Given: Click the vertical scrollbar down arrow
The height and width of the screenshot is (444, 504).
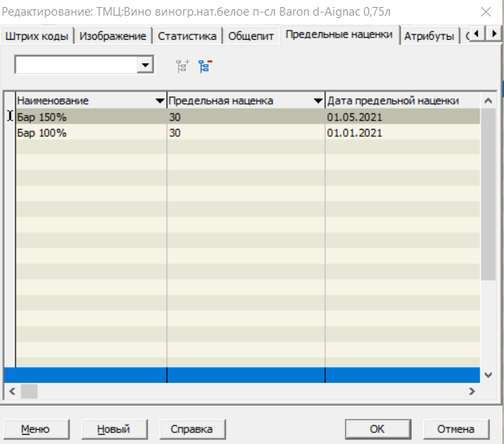Looking at the screenshot, I should tap(488, 374).
